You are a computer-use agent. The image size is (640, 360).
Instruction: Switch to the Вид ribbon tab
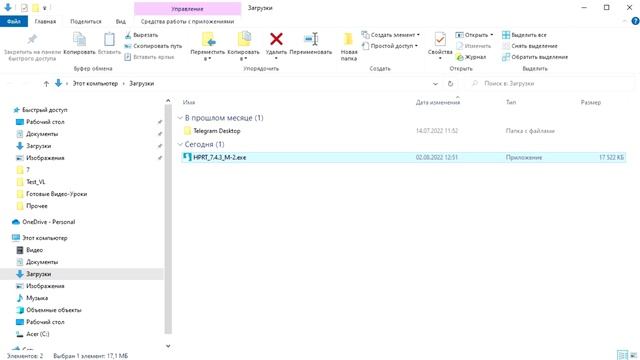point(120,21)
